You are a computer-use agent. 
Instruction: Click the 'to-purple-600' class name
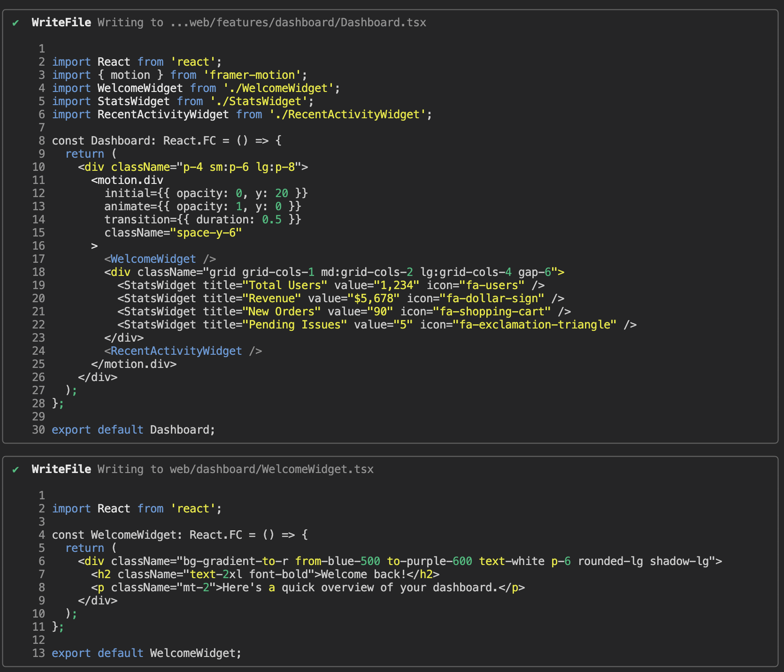430,561
